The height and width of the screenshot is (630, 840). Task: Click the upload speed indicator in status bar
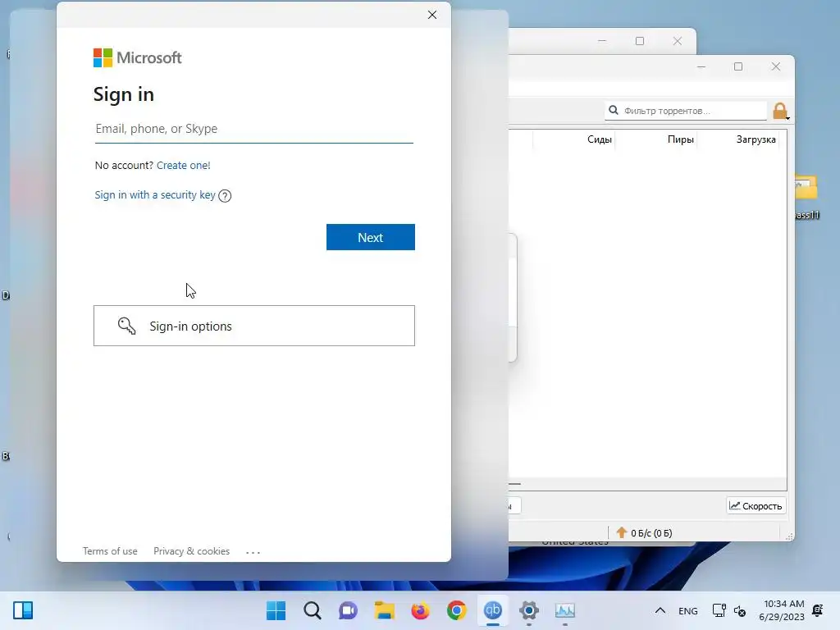pyautogui.click(x=644, y=533)
